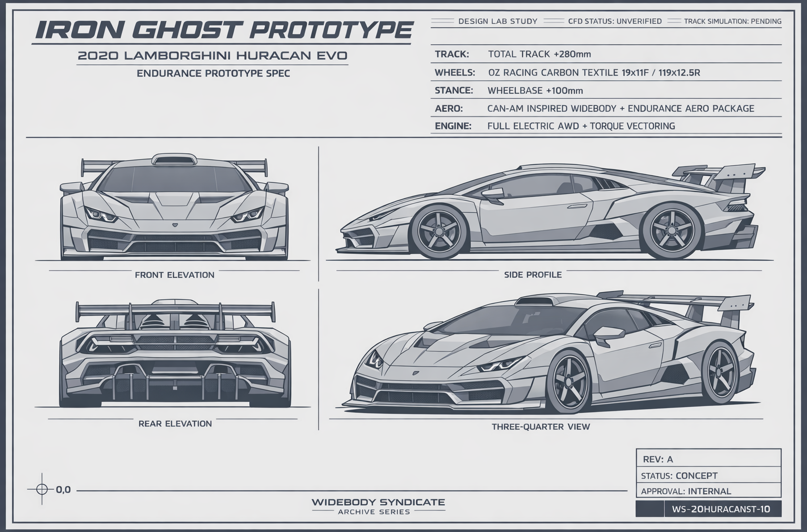Image resolution: width=807 pixels, height=532 pixels.
Task: Click the front wheel in side profile
Action: [x=439, y=232]
